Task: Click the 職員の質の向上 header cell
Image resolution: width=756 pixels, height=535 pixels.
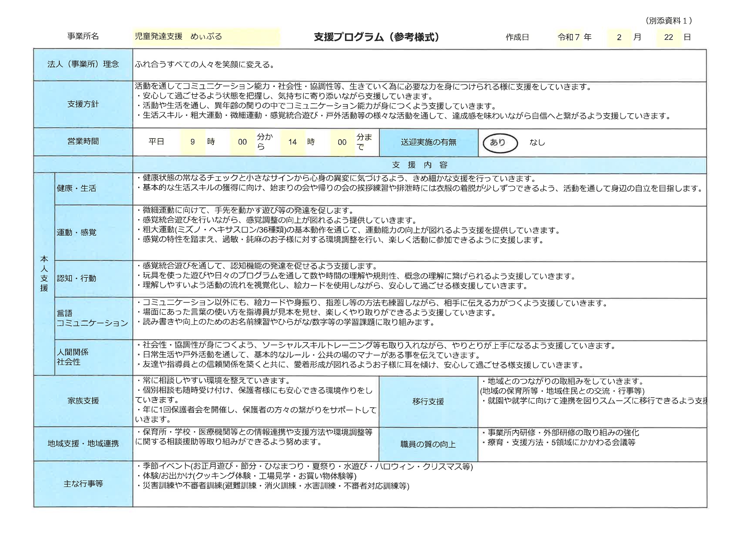Action: (428, 444)
